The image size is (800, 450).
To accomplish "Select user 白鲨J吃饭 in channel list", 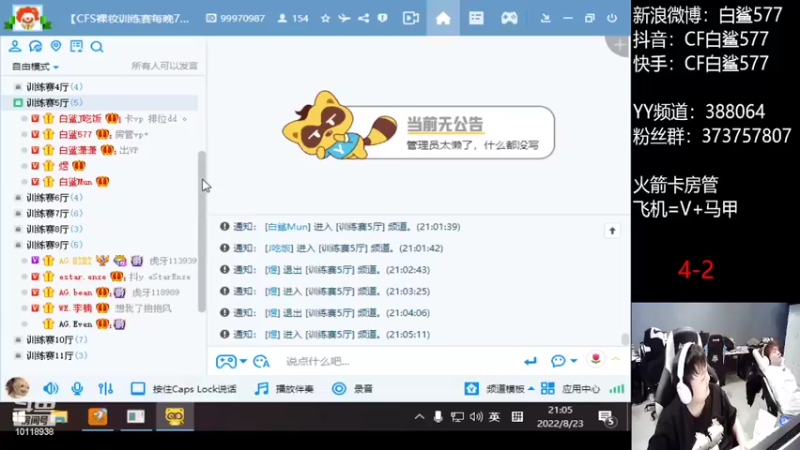I will tap(80, 119).
